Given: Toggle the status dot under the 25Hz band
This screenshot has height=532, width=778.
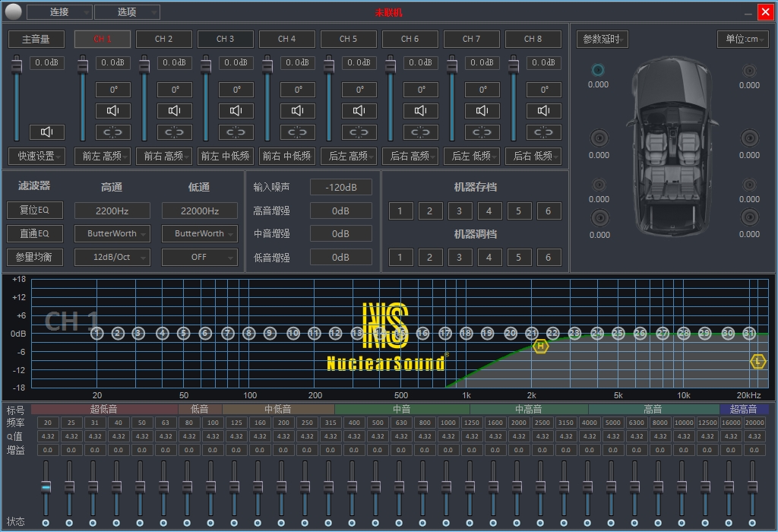Looking at the screenshot, I should coord(69,523).
